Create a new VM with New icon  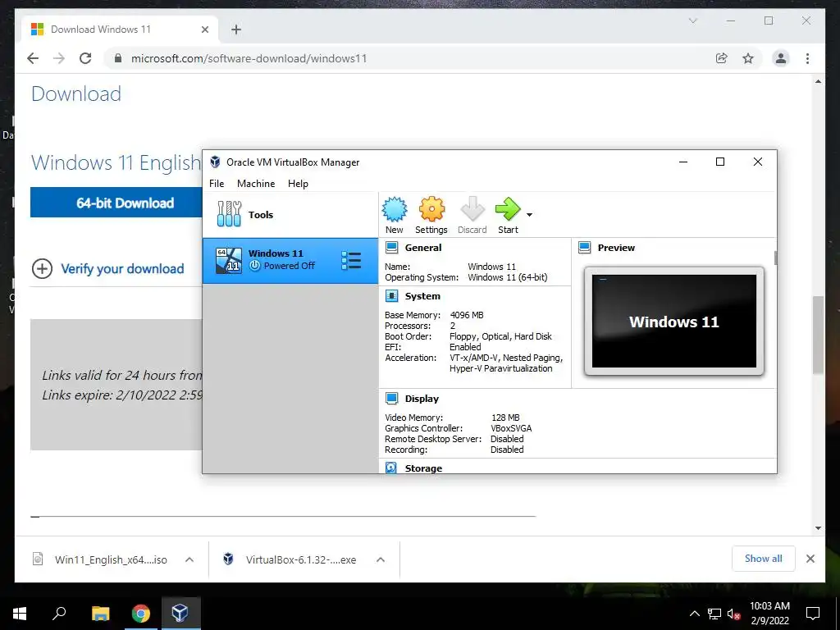pyautogui.click(x=395, y=215)
